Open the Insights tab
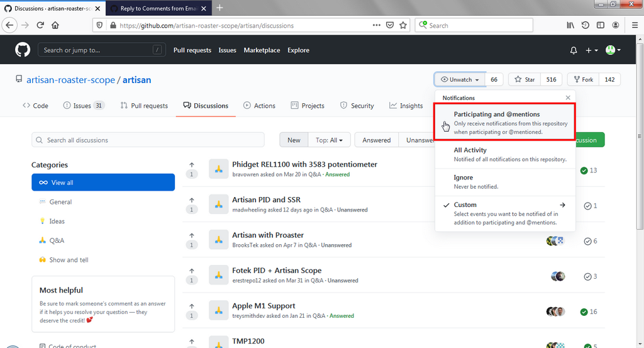 pyautogui.click(x=406, y=106)
